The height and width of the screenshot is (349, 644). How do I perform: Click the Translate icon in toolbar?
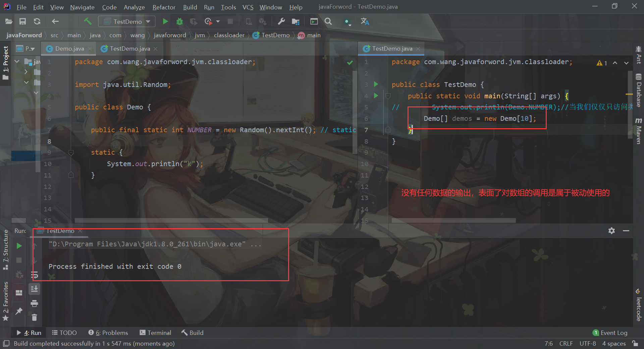[365, 21]
